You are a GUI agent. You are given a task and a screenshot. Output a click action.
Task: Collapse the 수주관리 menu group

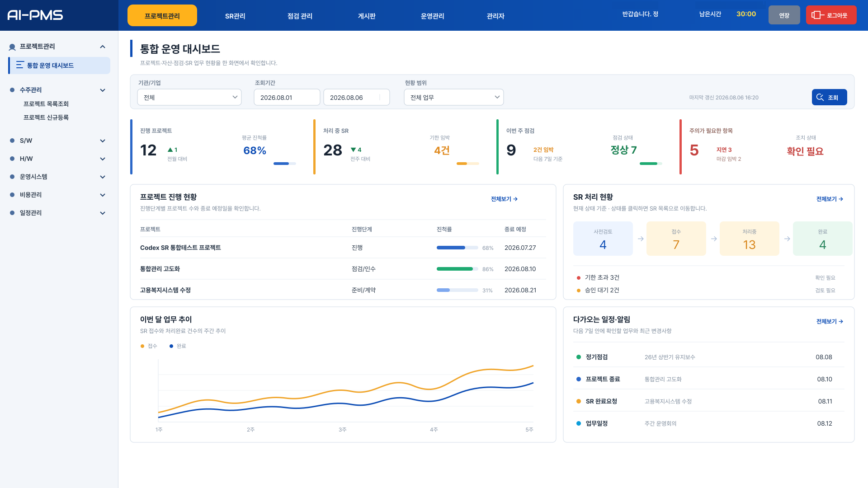(x=103, y=90)
